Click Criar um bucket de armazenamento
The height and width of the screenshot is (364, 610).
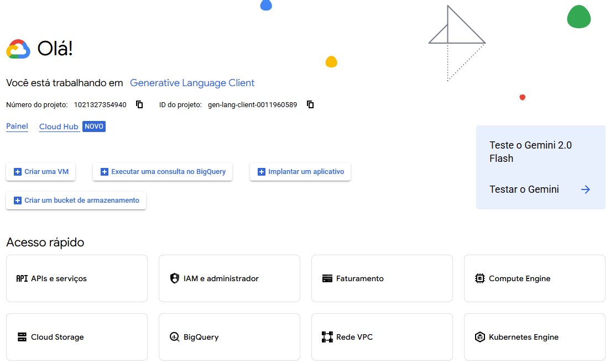point(76,201)
